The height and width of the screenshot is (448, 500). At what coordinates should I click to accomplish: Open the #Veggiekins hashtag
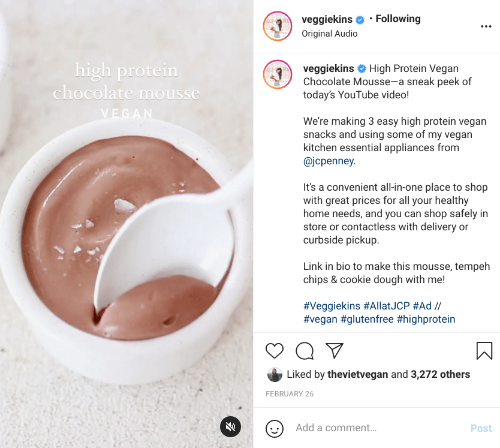[x=332, y=306]
